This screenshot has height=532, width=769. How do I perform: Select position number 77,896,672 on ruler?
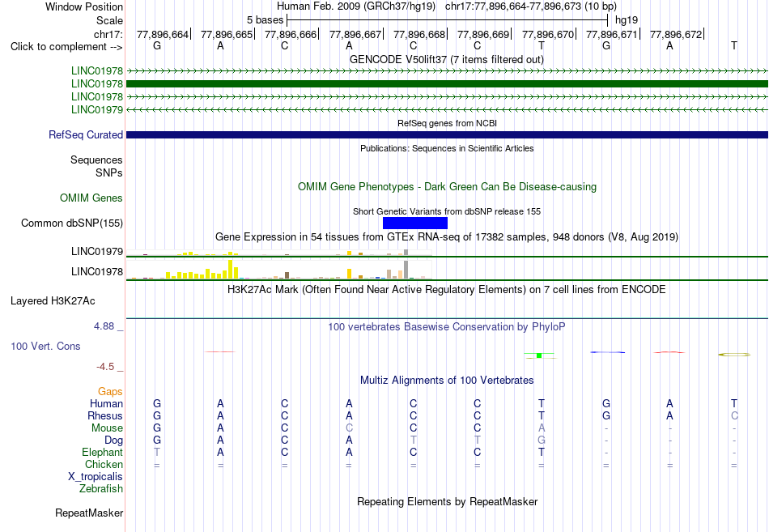676,34
